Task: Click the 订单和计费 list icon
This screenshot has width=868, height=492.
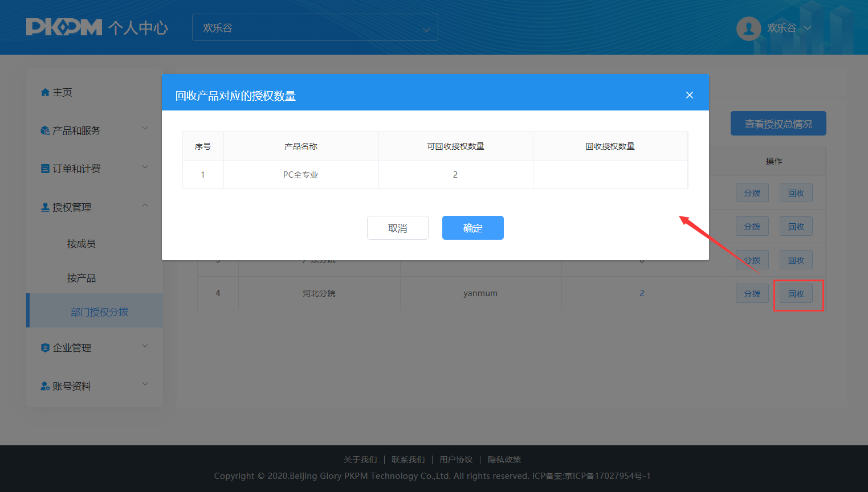Action: [x=45, y=169]
